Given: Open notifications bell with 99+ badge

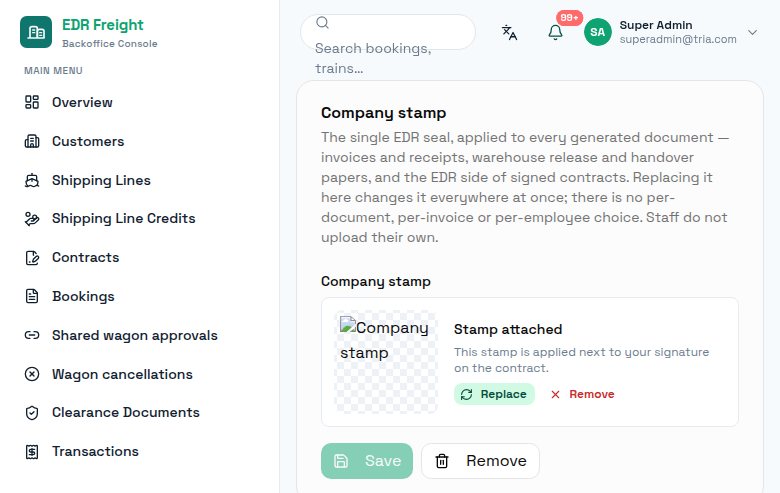Looking at the screenshot, I should (x=555, y=32).
